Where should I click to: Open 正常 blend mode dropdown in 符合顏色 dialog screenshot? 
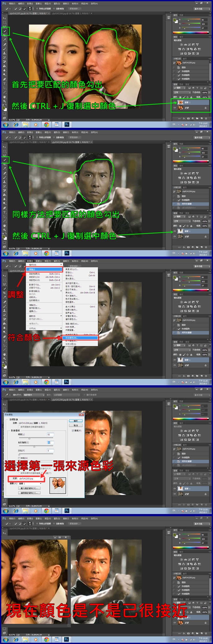click(182, 479)
